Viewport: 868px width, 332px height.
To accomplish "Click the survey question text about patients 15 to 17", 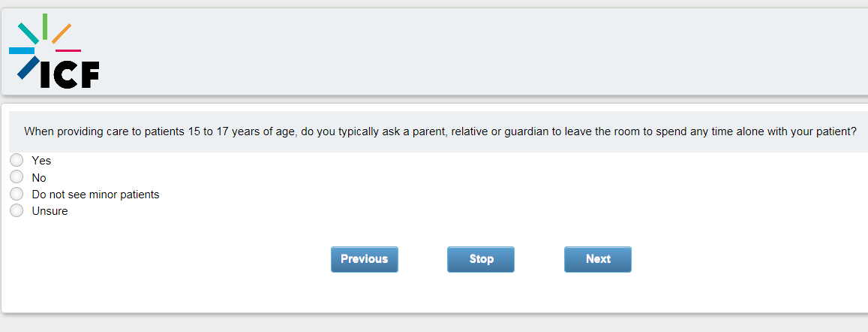I will pyautogui.click(x=440, y=131).
